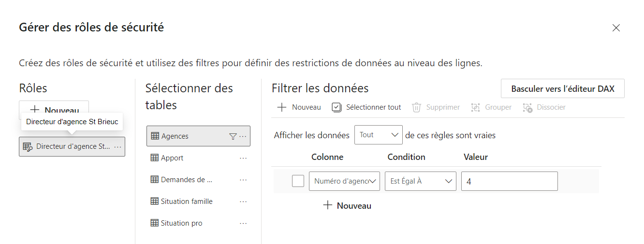644x244 pixels.
Task: Check the rule row checkbox
Action: click(298, 181)
